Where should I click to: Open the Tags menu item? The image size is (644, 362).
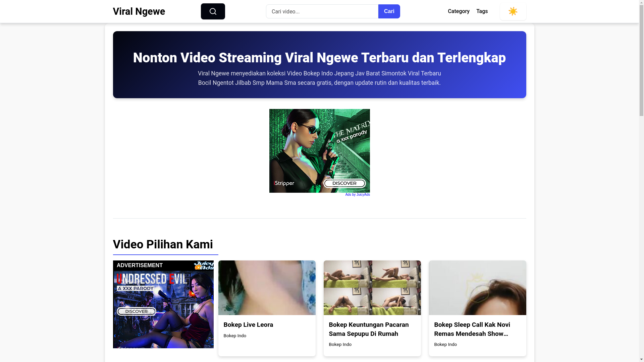pos(482,11)
